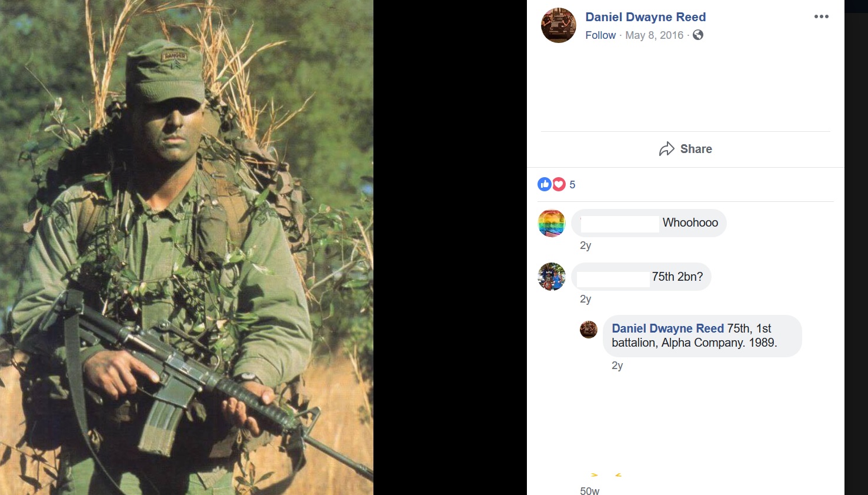Click the Whoohooo comment bubble
868x495 pixels.
[690, 223]
